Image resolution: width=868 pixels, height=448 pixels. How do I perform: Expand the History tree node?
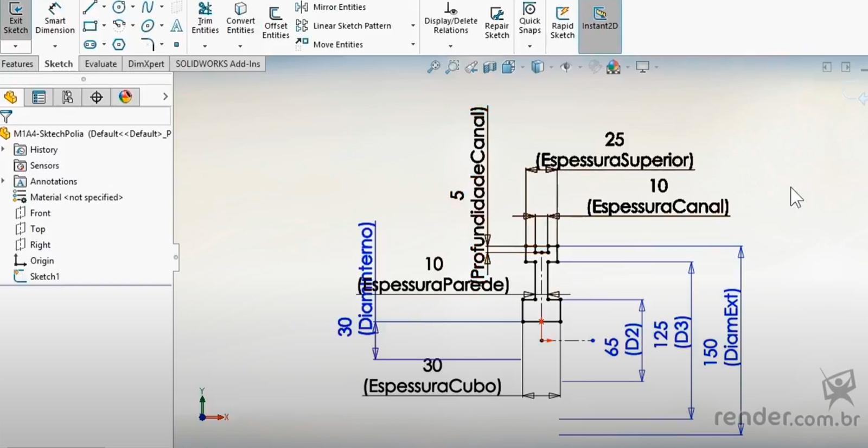point(4,149)
